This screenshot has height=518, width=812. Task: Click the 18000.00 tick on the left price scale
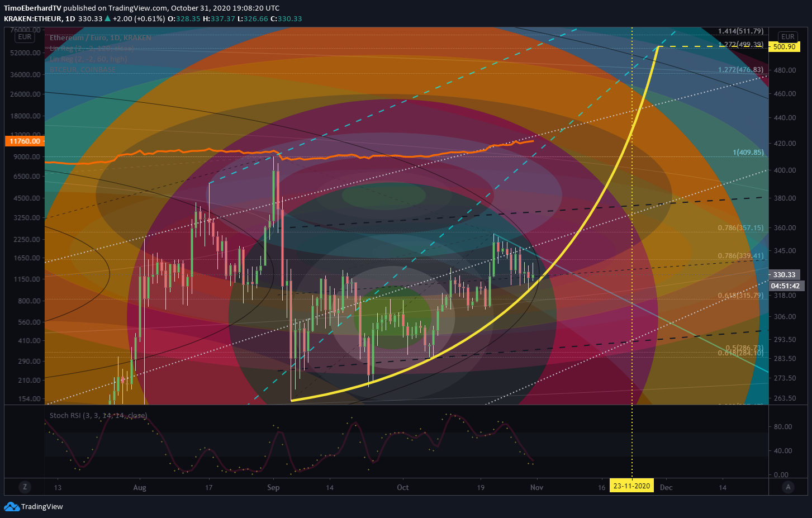click(25, 116)
